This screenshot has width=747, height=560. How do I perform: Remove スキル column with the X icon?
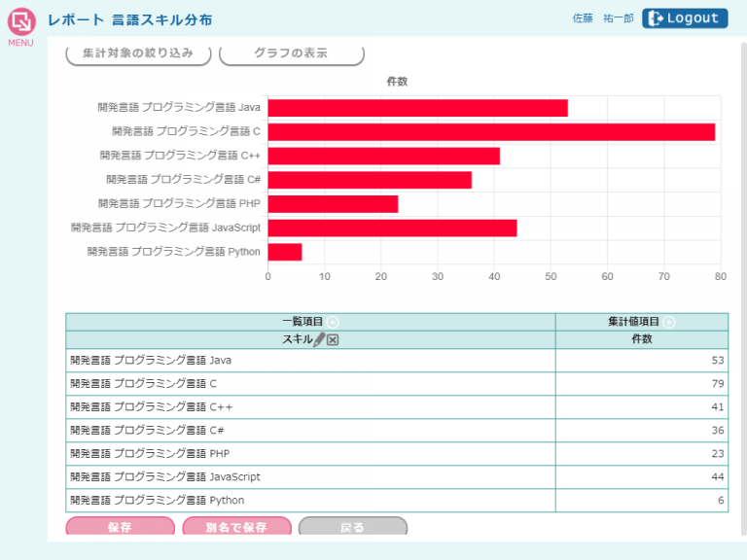(332, 339)
